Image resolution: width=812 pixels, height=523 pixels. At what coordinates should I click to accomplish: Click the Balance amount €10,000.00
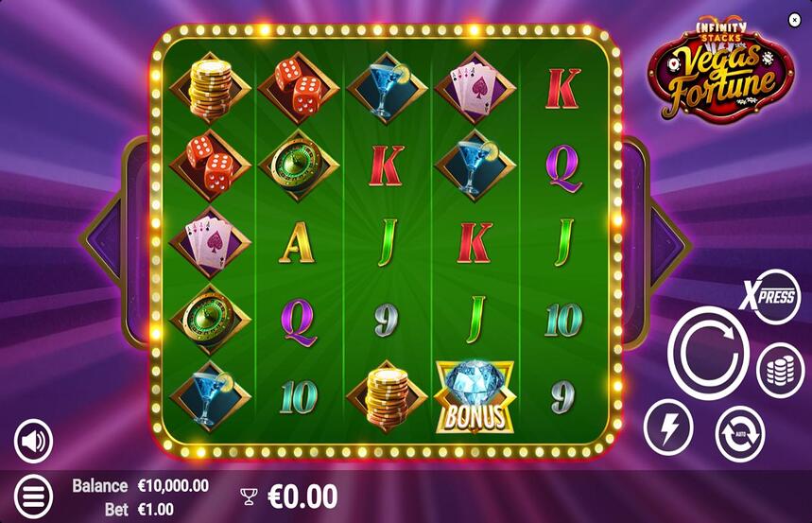(174, 486)
